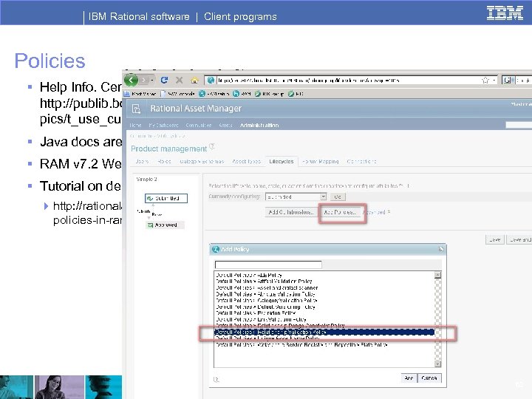
Task: Click the Rational Asset Manager search field
Action: (x=519, y=125)
